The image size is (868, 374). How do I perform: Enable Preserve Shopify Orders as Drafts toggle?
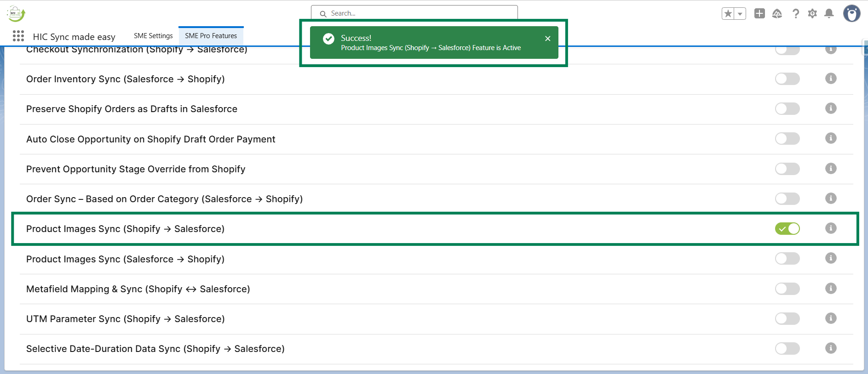[787, 108]
